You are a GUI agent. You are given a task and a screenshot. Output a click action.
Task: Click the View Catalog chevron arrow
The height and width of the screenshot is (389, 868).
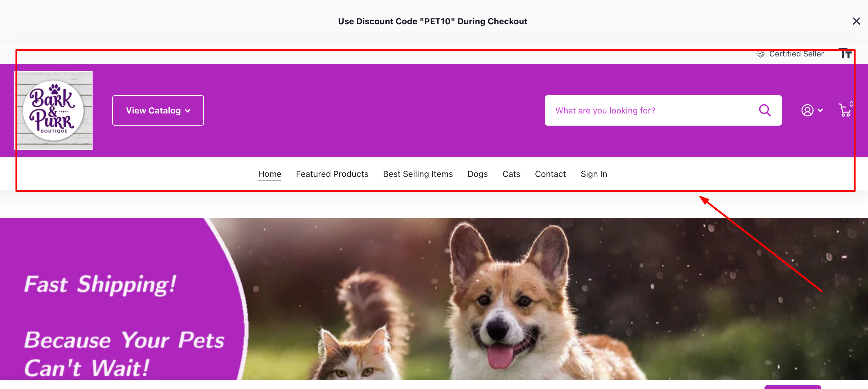pyautogui.click(x=188, y=110)
